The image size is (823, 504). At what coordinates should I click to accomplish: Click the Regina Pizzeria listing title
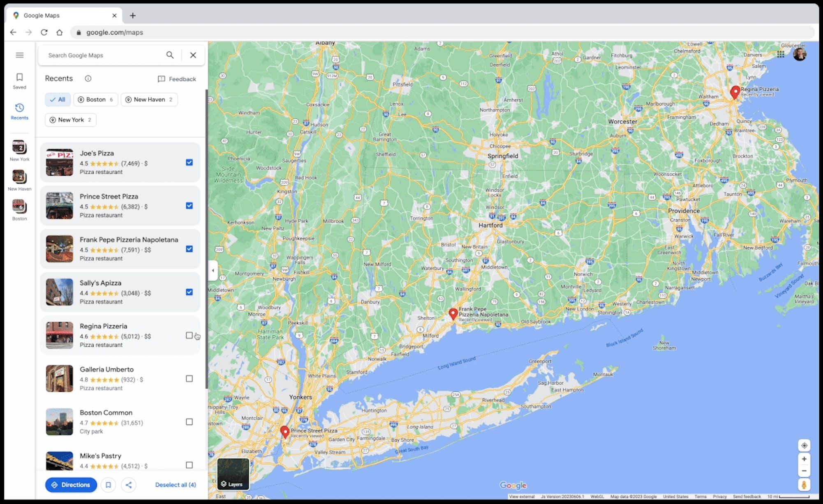104,326
